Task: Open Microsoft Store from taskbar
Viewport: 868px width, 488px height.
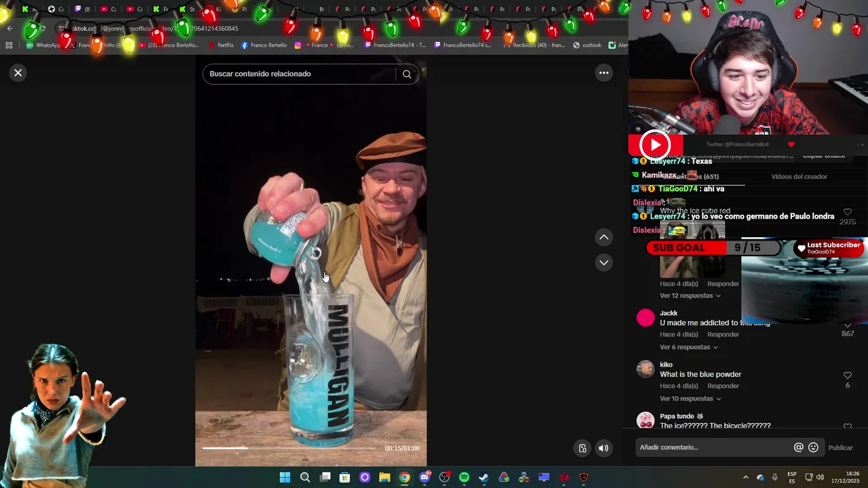Action: (344, 477)
